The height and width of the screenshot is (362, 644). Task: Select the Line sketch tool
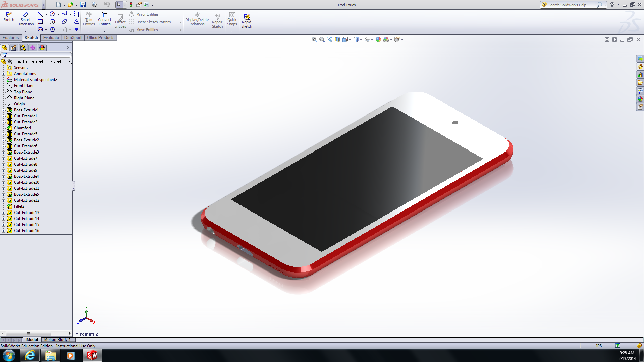tap(40, 14)
